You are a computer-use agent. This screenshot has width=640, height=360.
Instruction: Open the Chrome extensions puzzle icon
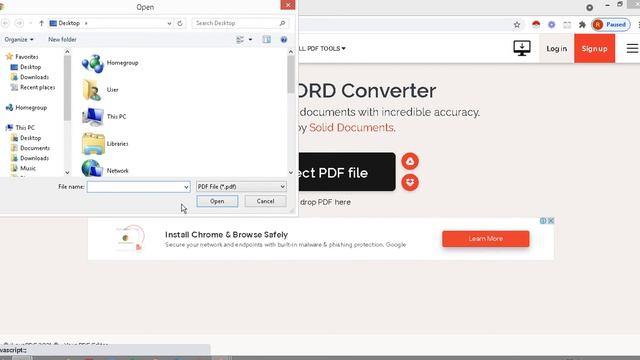tap(582, 25)
